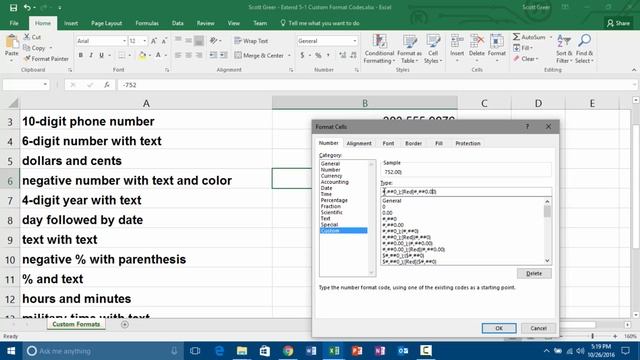Open Chrome from the taskbar
The image size is (640, 360).
(288, 351)
